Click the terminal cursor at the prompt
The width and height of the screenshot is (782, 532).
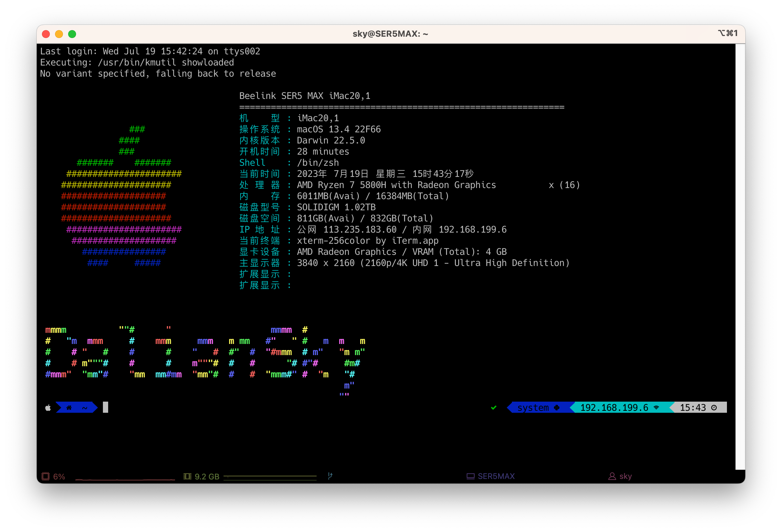[x=105, y=407]
